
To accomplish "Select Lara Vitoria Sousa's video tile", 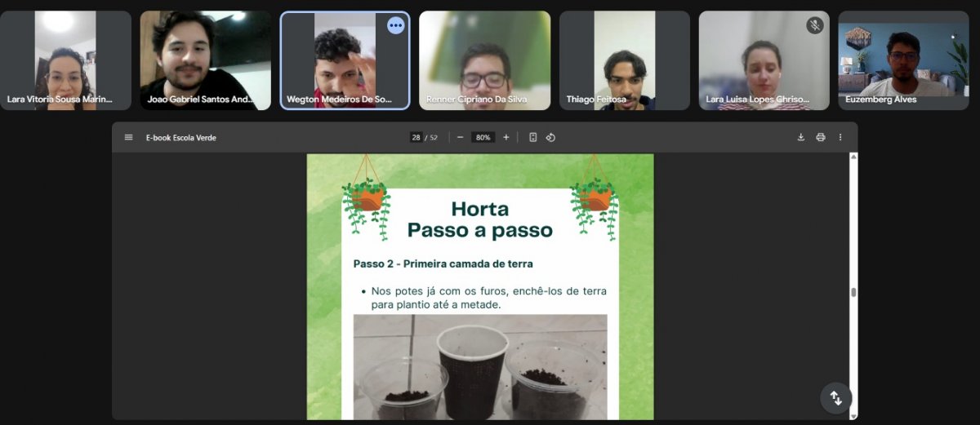I will pyautogui.click(x=65, y=60).
